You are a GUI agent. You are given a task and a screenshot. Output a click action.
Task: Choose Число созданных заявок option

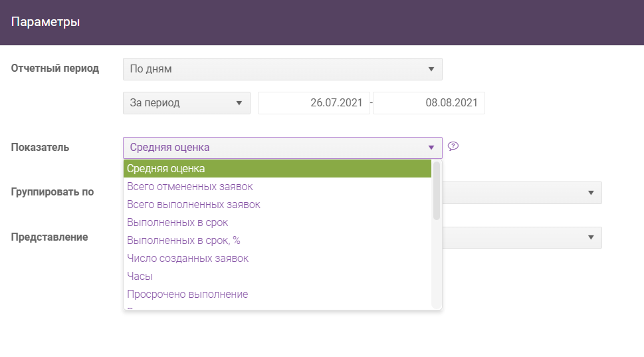tap(277, 259)
